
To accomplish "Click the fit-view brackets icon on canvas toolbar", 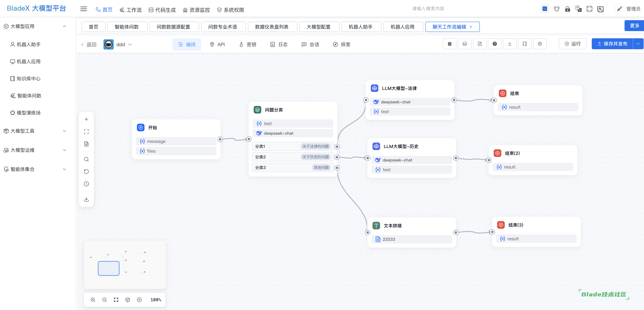I will (x=86, y=132).
